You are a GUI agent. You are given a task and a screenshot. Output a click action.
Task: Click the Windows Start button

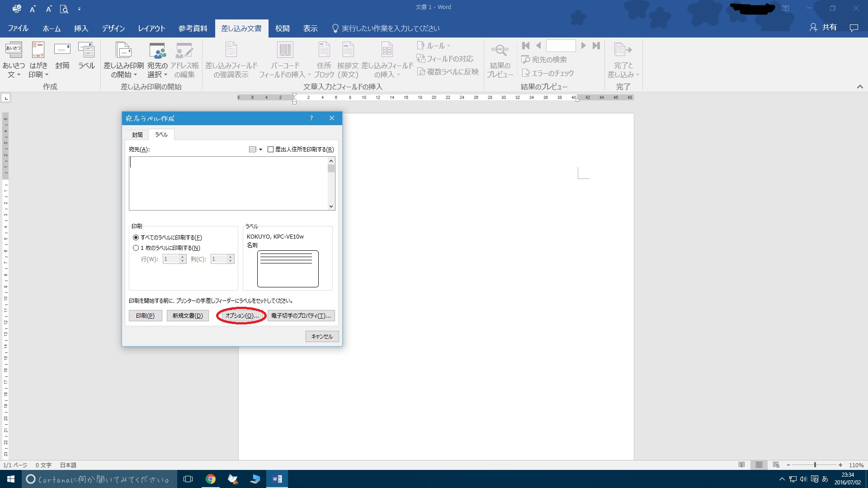(11, 479)
